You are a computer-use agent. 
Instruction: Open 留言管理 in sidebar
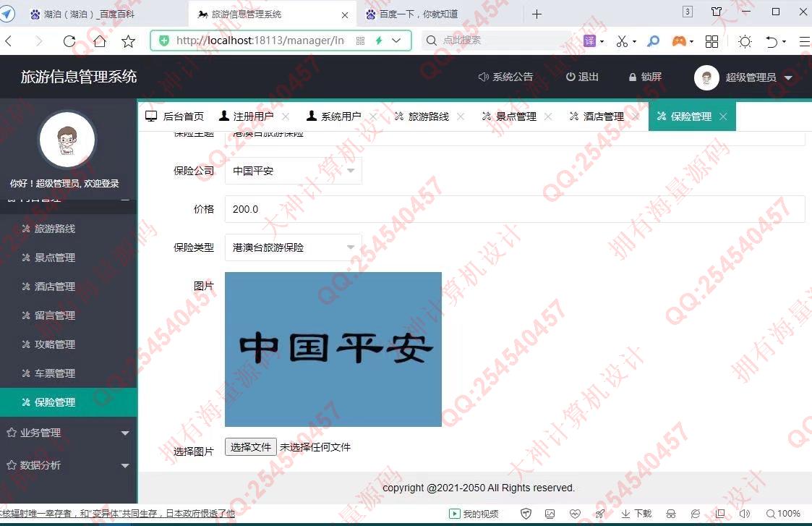click(69, 315)
